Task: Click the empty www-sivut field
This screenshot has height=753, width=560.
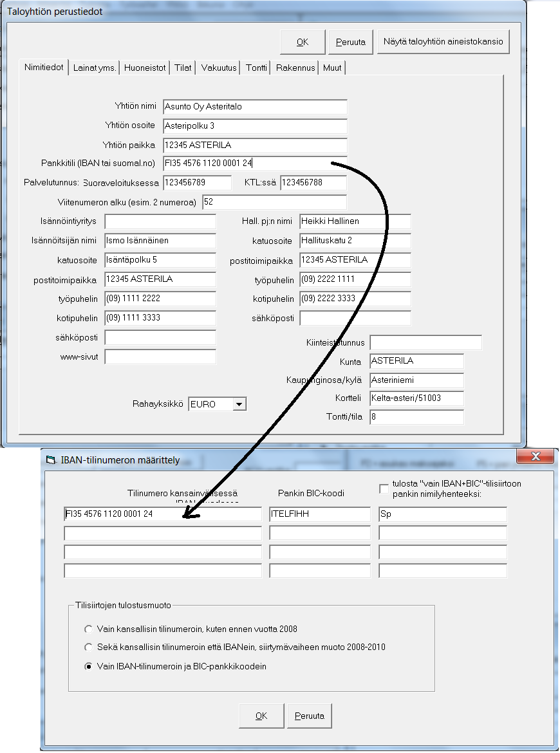Action: [160, 357]
